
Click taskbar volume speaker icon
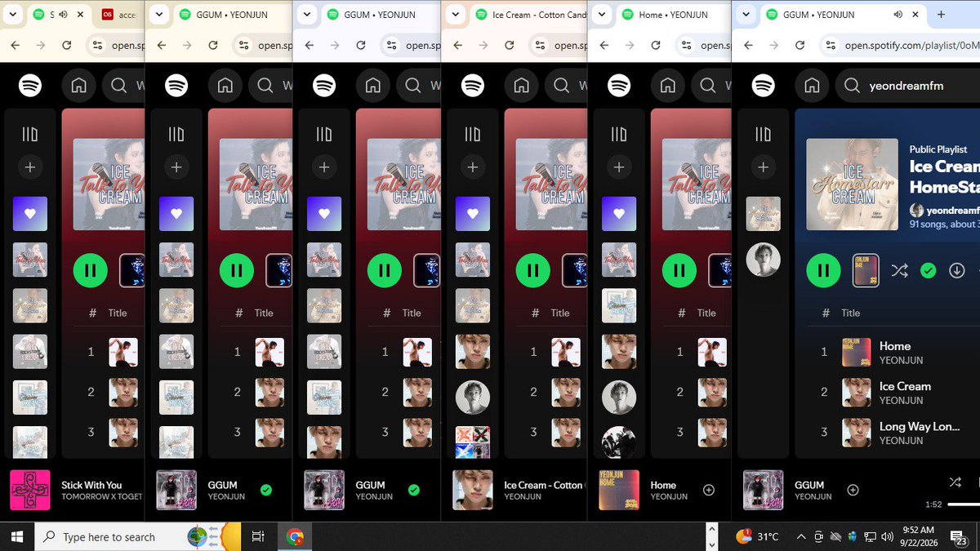pyautogui.click(x=888, y=536)
